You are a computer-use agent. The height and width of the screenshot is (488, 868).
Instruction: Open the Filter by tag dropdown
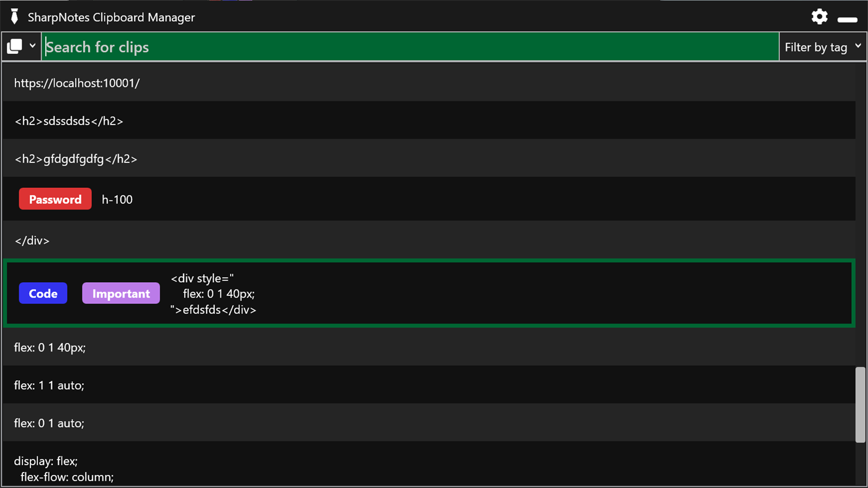[822, 47]
